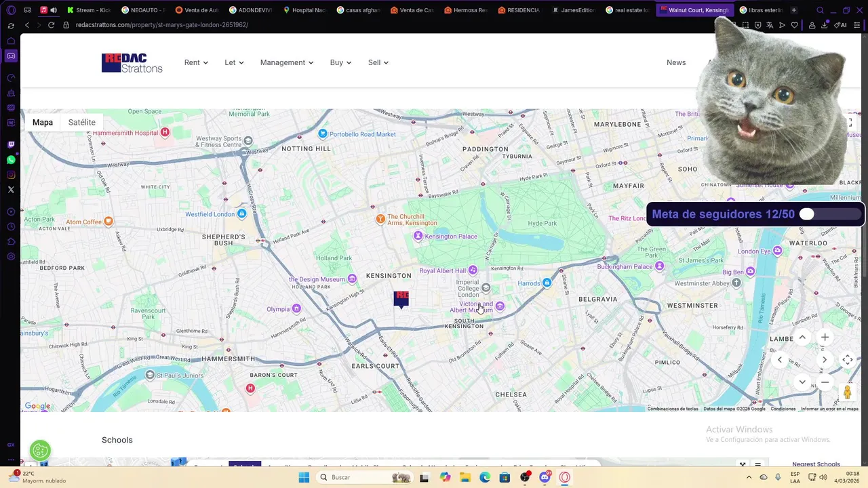Open Microsoft Edge from taskbar
Image resolution: width=868 pixels, height=488 pixels.
[x=485, y=477]
